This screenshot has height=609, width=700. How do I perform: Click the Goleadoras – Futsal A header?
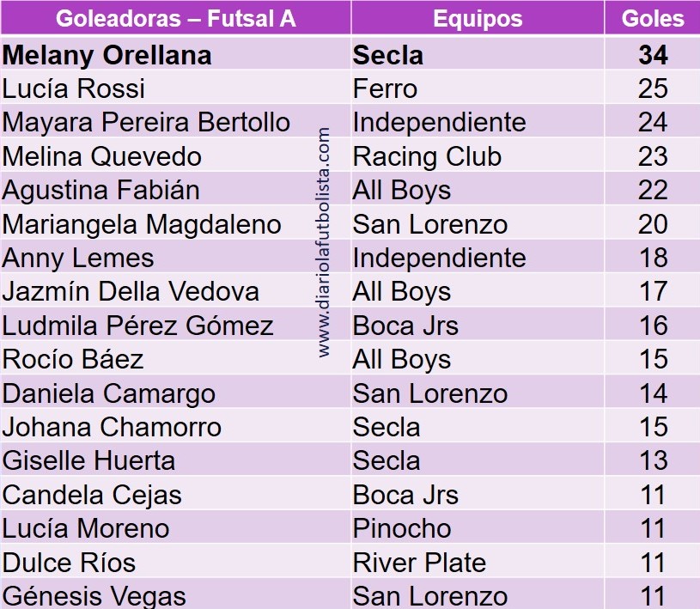click(x=175, y=18)
